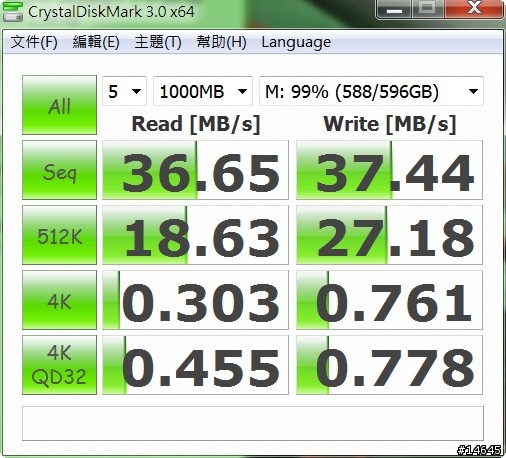The image size is (506, 458).
Task: Click the Read [MB/s] column header
Action: coord(196,124)
